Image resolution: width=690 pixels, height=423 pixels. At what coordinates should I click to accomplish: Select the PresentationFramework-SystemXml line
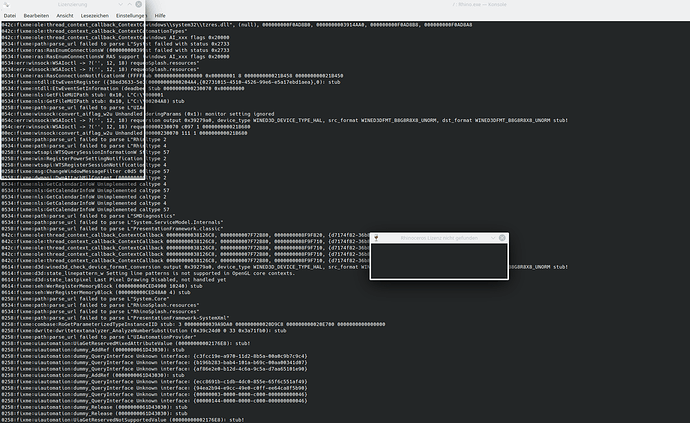pos(115,318)
